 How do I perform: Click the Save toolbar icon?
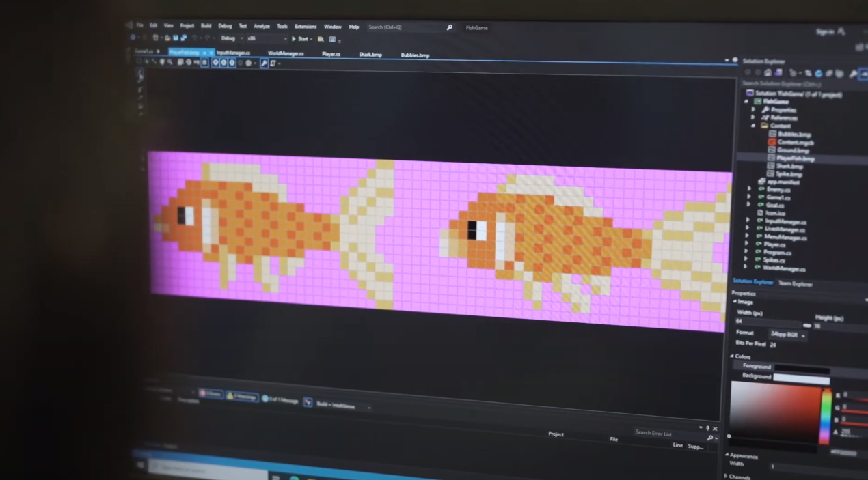pyautogui.click(x=176, y=38)
